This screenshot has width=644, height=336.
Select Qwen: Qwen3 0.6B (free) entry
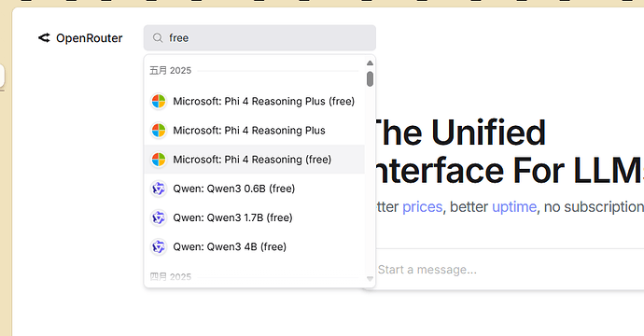point(255,189)
